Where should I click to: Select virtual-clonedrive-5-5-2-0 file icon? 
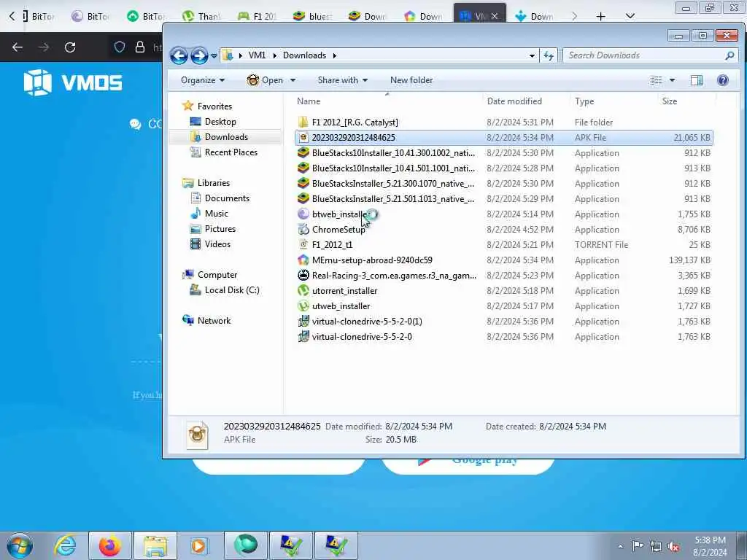click(x=303, y=336)
